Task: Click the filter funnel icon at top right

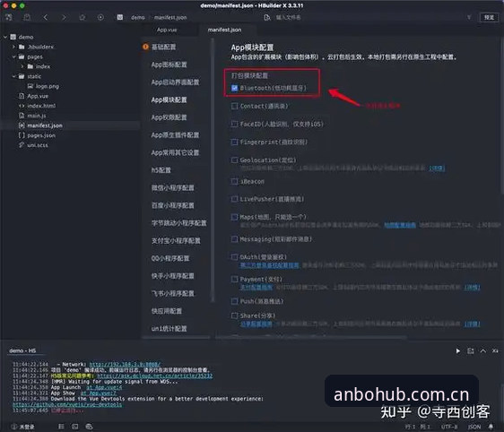Action: pos(469,17)
